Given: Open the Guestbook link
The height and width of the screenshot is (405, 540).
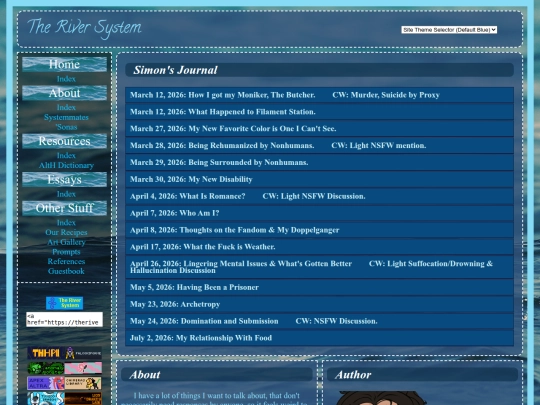Looking at the screenshot, I should click(x=66, y=271).
